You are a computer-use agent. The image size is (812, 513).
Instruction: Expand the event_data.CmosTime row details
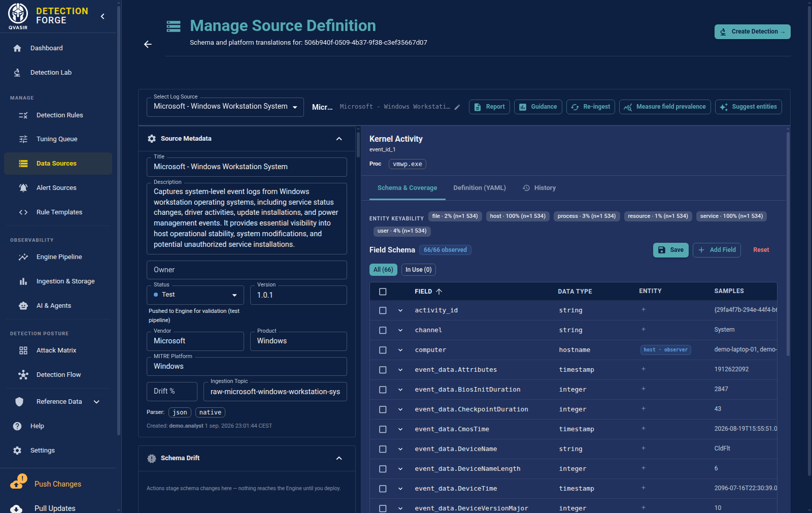[x=400, y=429]
